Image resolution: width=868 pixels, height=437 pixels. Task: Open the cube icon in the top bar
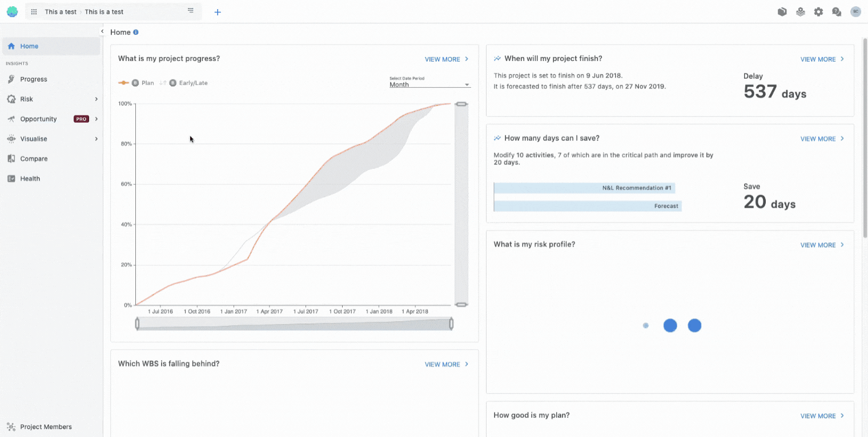pos(782,11)
